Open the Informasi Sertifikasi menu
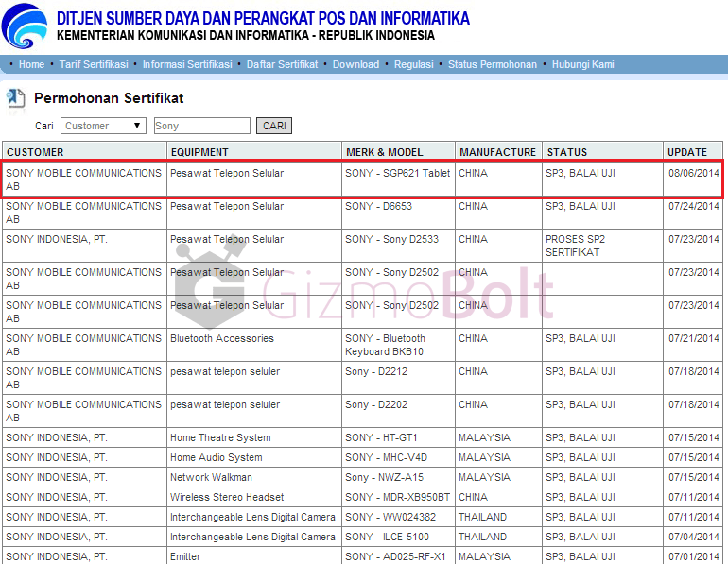The height and width of the screenshot is (564, 728). pos(187,64)
